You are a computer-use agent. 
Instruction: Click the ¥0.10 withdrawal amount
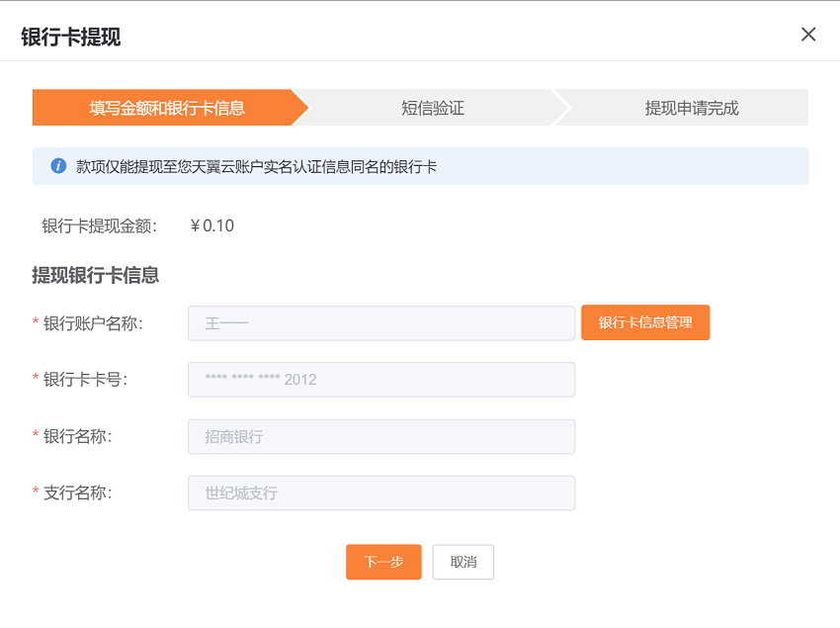tap(212, 225)
